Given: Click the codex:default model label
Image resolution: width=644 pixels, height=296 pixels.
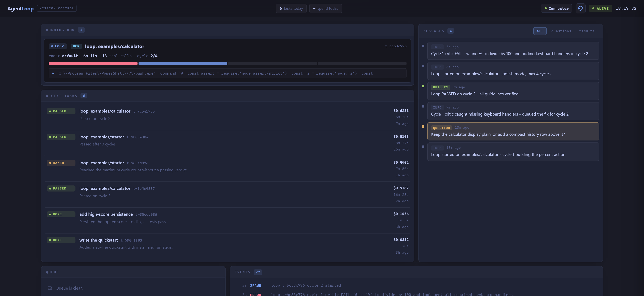Looking at the screenshot, I should (63, 56).
